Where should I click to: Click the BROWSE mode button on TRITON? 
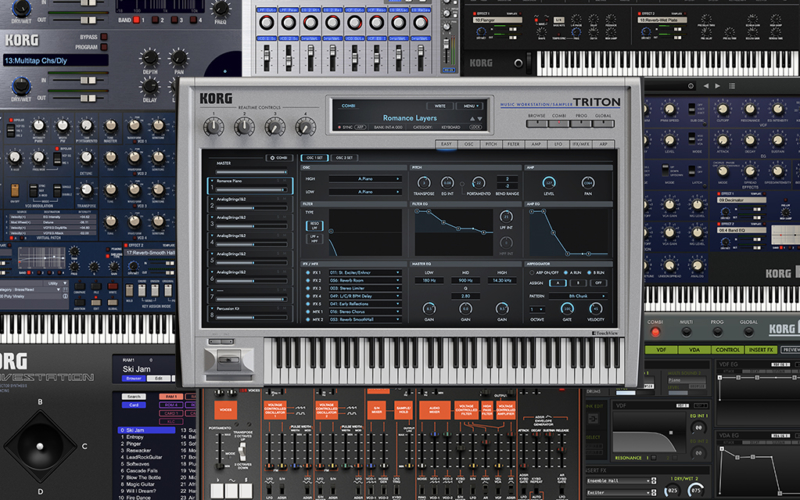pyautogui.click(x=537, y=124)
